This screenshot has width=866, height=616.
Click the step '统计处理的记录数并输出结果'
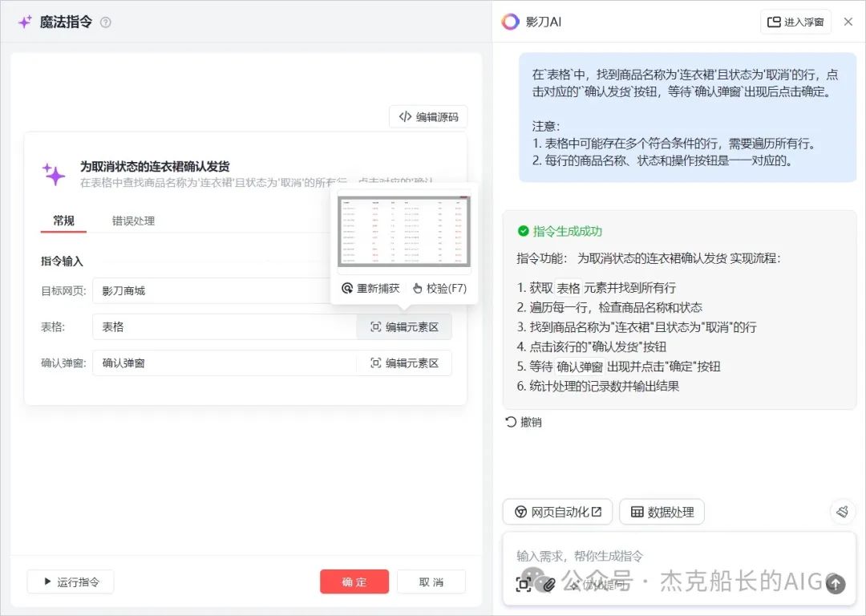coord(598,386)
